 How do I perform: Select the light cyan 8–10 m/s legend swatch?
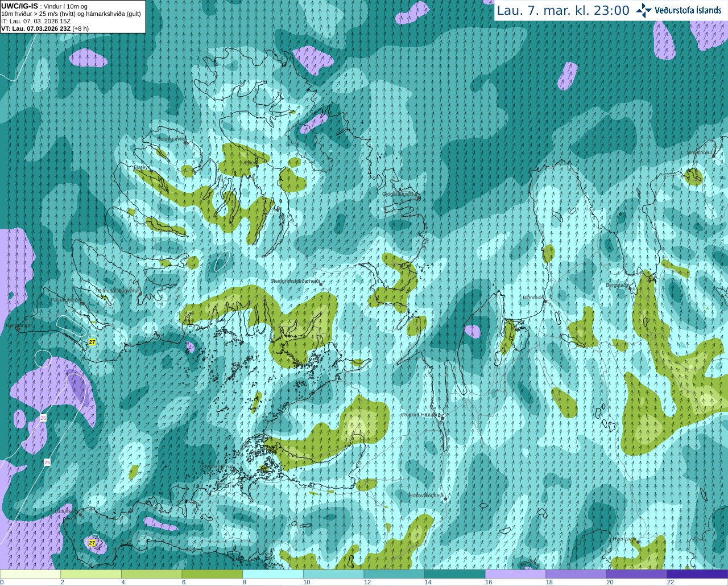pos(273,574)
